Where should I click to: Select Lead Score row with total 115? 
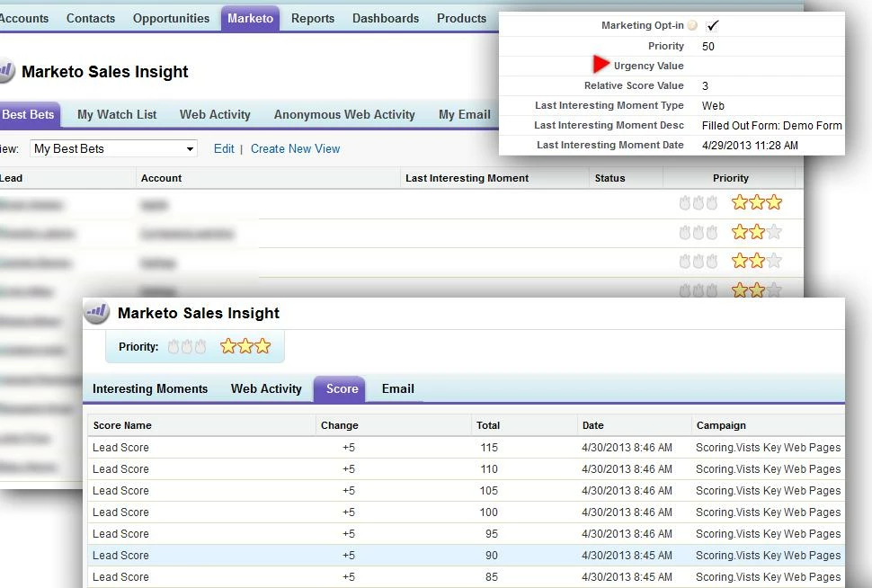tap(466, 447)
